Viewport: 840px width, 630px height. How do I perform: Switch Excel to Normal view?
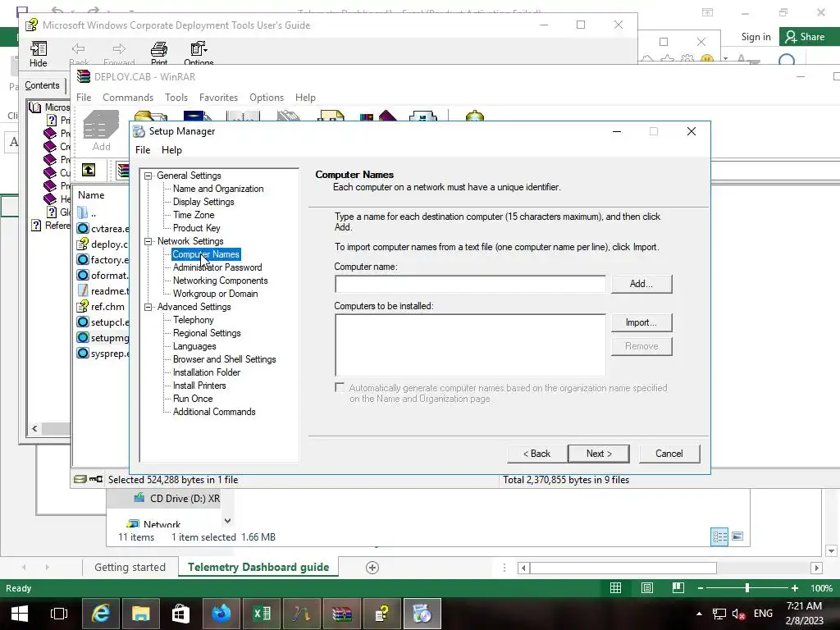[x=615, y=588]
